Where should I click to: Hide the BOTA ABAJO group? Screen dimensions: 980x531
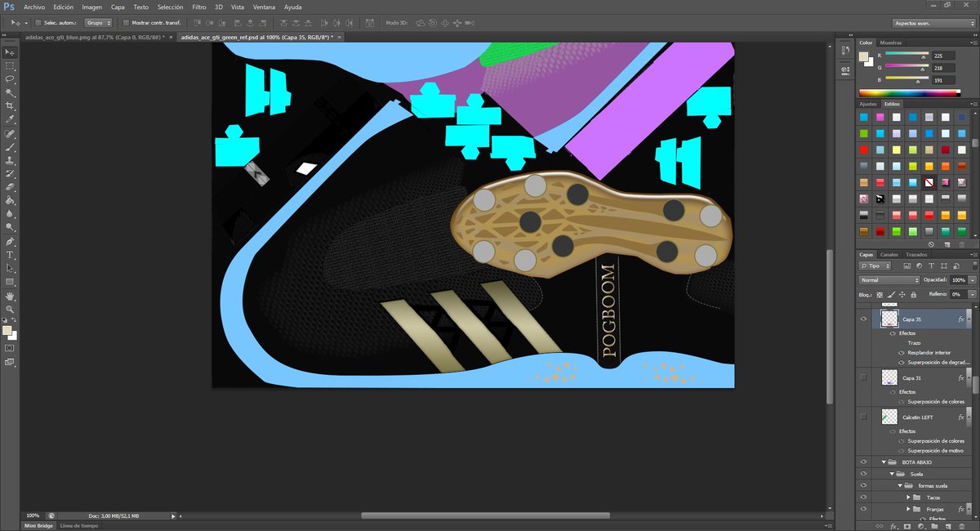pos(863,462)
